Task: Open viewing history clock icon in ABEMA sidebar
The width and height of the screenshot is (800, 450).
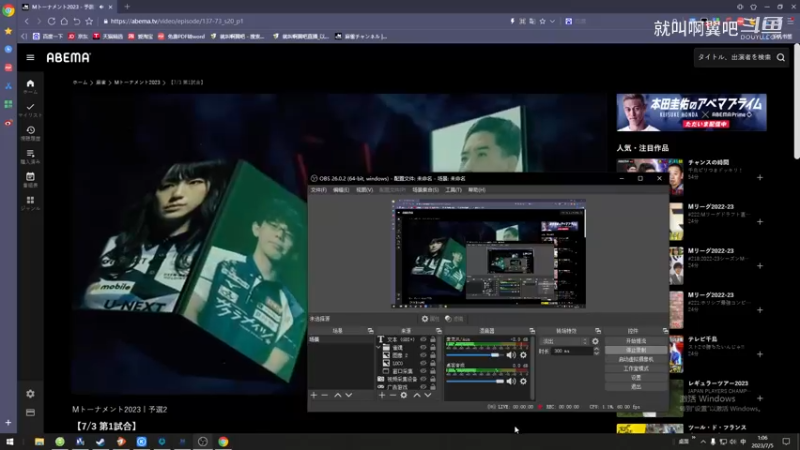Action: tap(30, 130)
